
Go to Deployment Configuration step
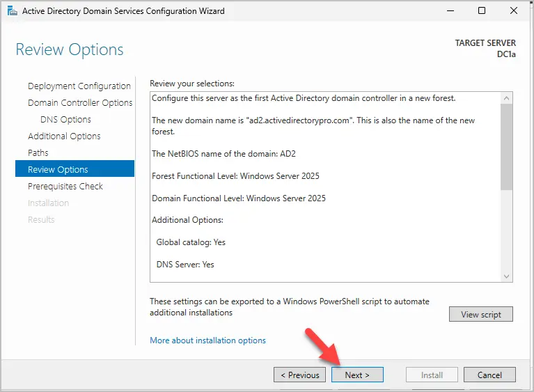(x=79, y=86)
